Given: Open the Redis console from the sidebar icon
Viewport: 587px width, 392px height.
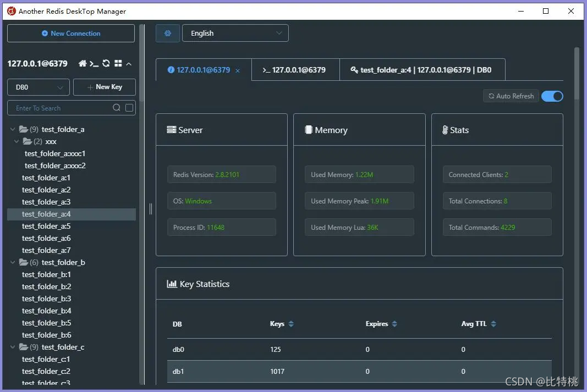Looking at the screenshot, I should tap(94, 64).
